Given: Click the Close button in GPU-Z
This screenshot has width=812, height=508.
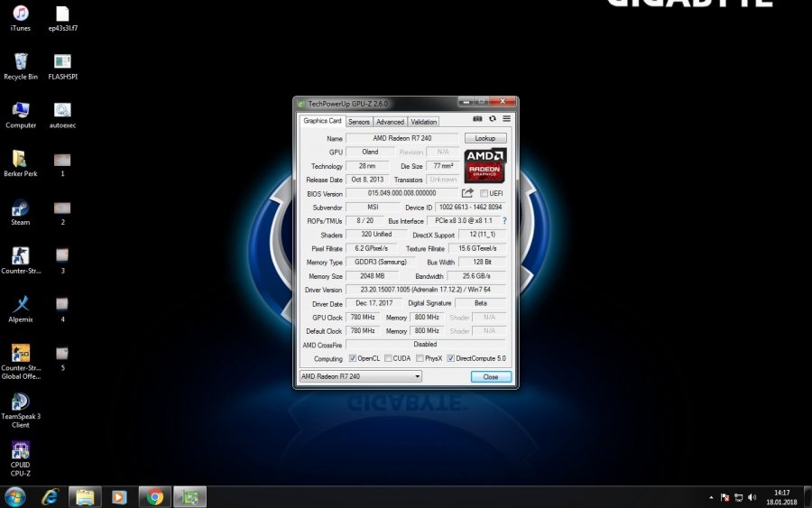Looking at the screenshot, I should [x=491, y=377].
